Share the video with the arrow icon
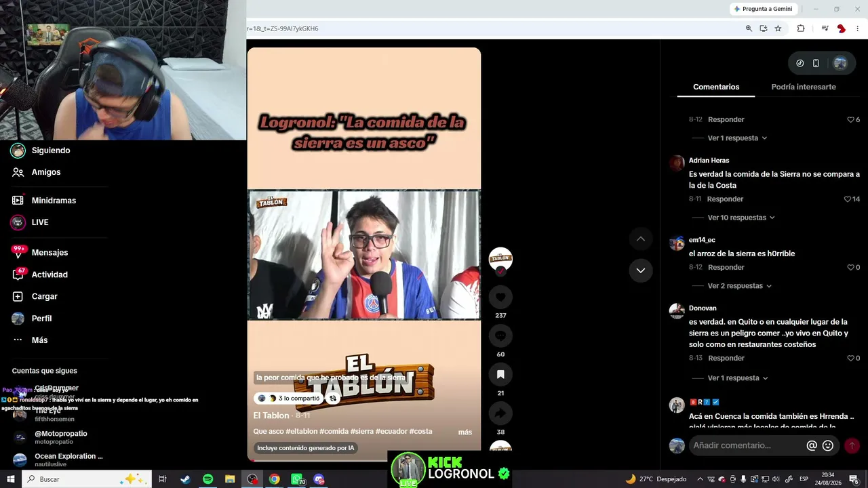Screen dimensions: 868x488 (500, 413)
